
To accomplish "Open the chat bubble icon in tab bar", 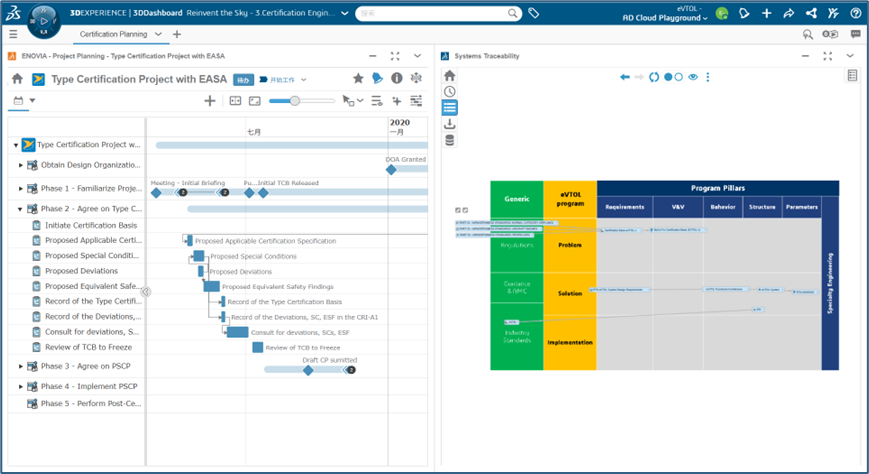I will tap(856, 34).
